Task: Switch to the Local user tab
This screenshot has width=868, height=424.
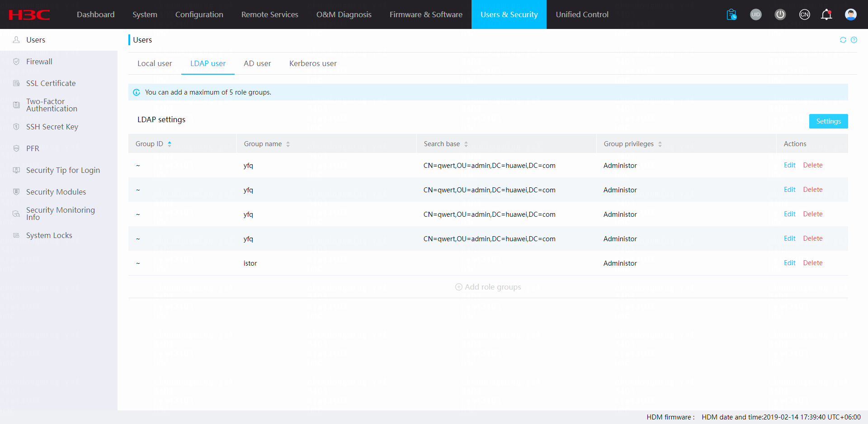Action: (x=155, y=63)
